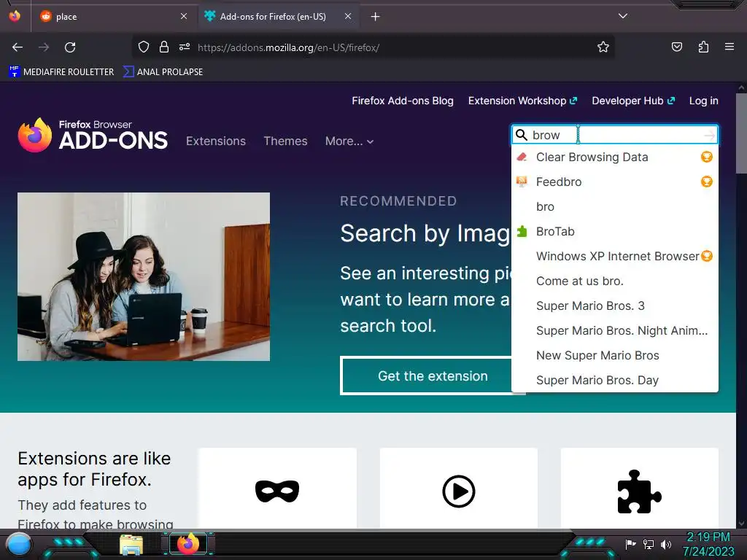Select the Clear Browsing Data suggestion
Viewport: 747px width, 560px height.
coord(614,157)
